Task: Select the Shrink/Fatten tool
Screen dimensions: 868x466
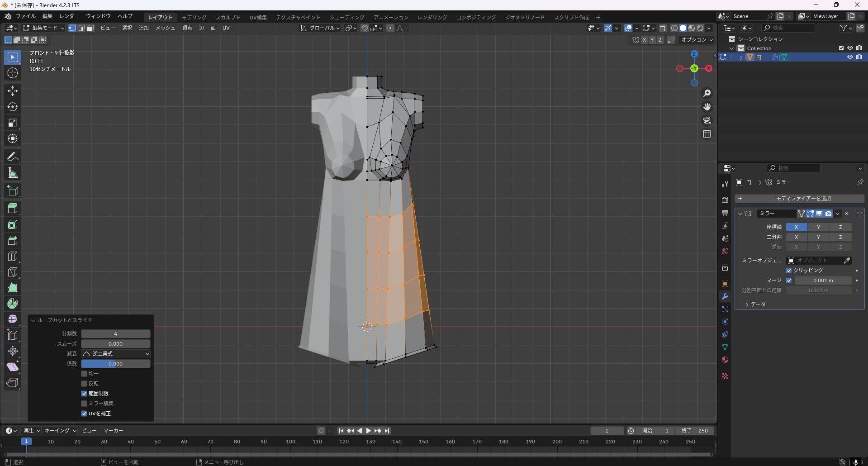Action: click(13, 351)
